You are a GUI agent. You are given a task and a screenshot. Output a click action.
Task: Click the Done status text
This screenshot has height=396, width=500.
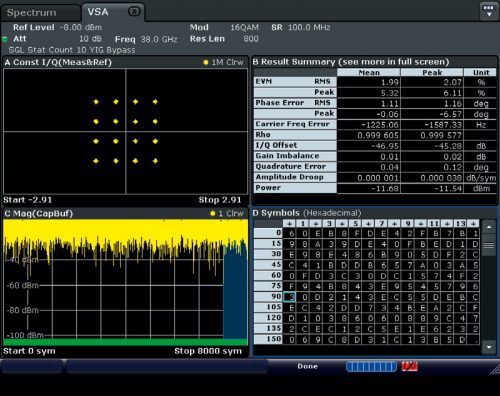(x=307, y=366)
